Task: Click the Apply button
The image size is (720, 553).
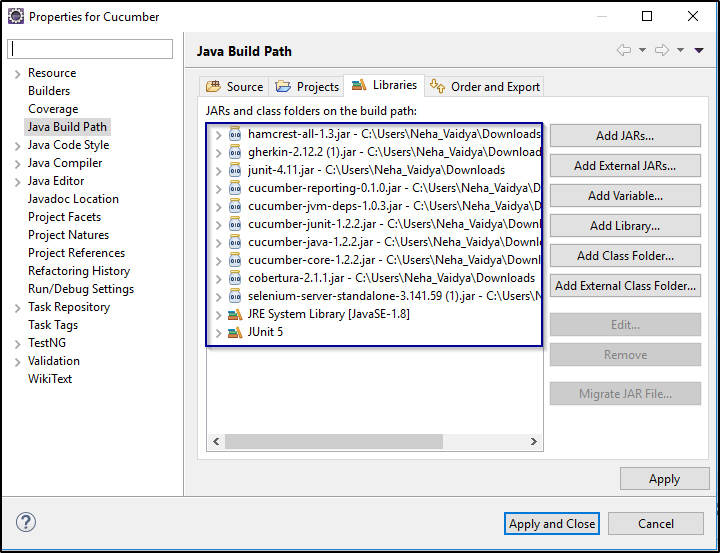Action: point(664,479)
